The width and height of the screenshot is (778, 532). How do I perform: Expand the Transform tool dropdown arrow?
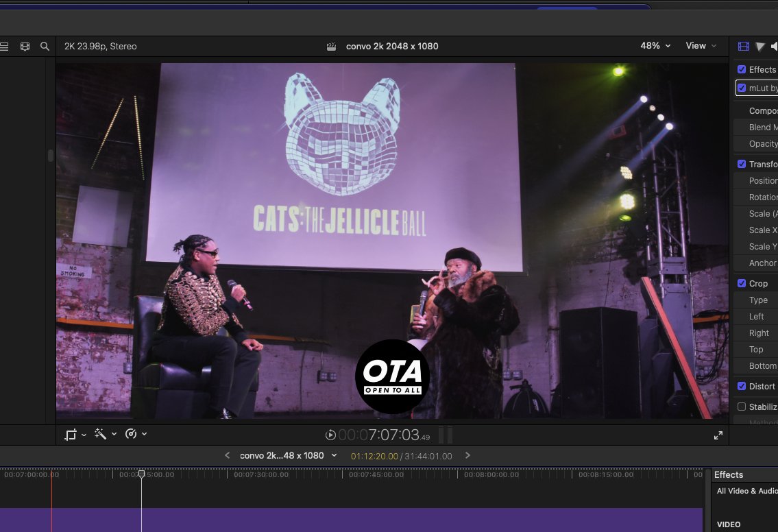(x=84, y=434)
